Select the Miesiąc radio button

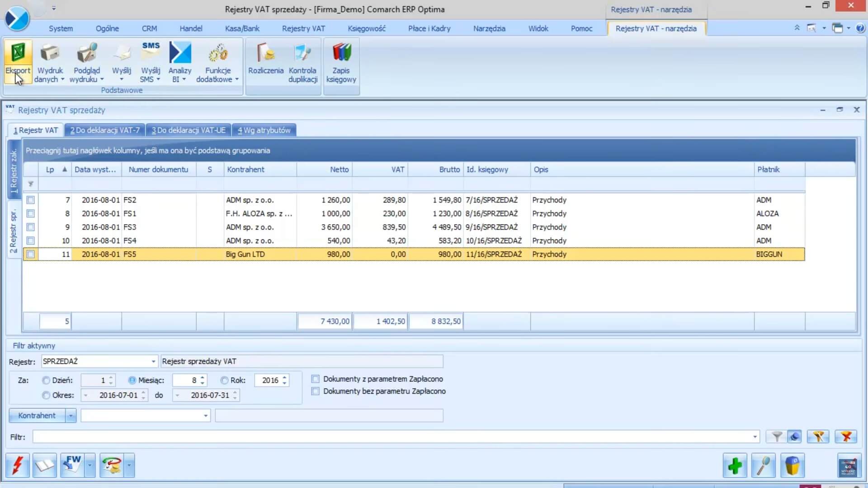(x=132, y=380)
